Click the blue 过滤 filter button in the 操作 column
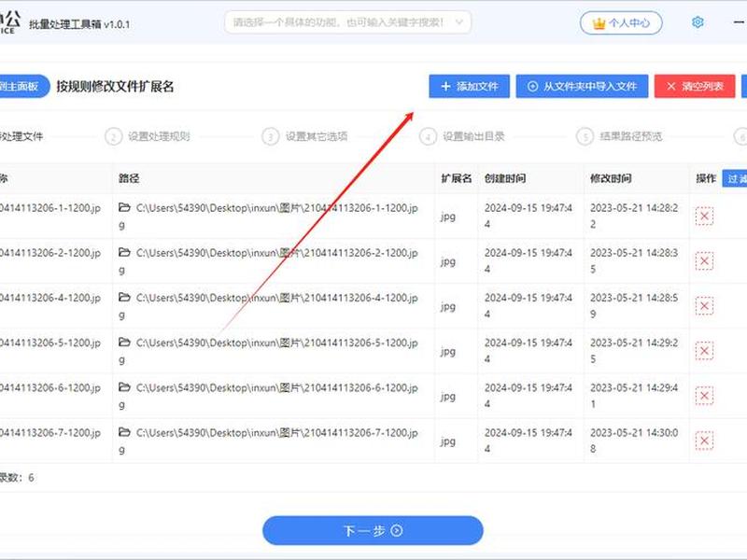Viewport: 747px width, 560px height. point(735,178)
